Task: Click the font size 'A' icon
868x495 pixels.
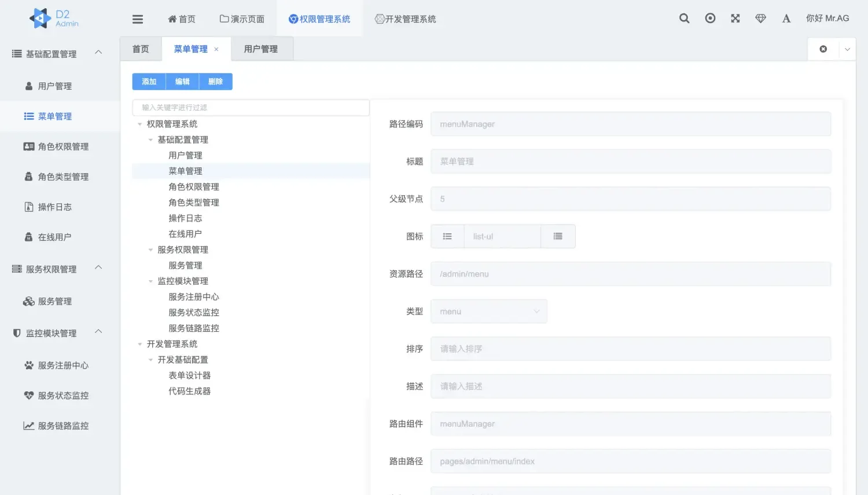Action: click(786, 18)
